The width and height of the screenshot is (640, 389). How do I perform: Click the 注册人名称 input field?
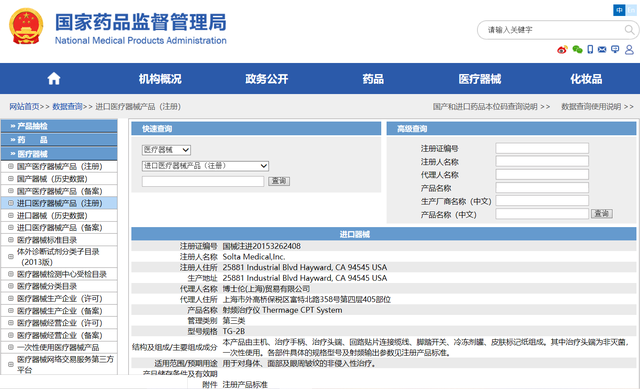coord(542,161)
